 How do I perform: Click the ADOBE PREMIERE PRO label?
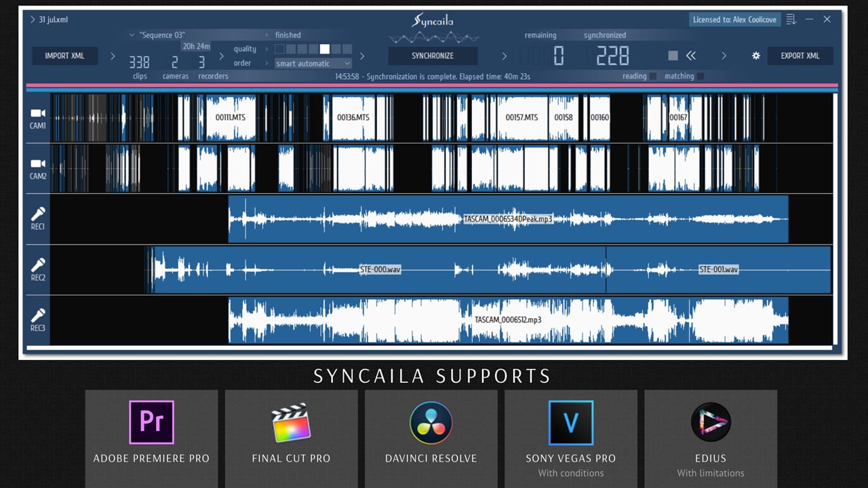pyautogui.click(x=151, y=458)
